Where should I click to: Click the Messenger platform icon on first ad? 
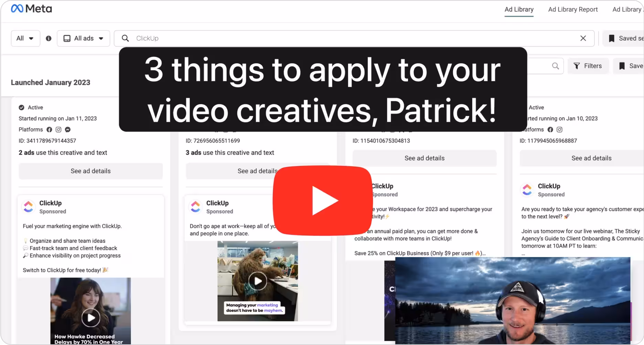[68, 130]
